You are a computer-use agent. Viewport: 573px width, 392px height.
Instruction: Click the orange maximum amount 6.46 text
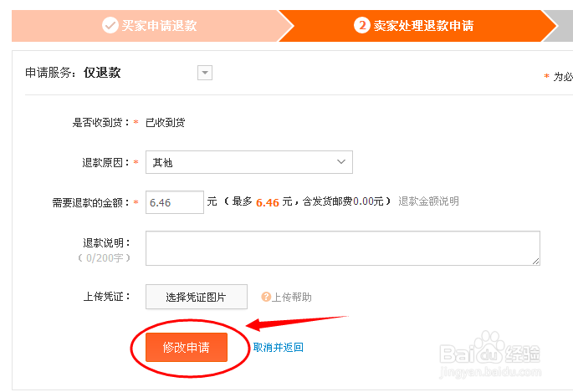[x=268, y=202]
